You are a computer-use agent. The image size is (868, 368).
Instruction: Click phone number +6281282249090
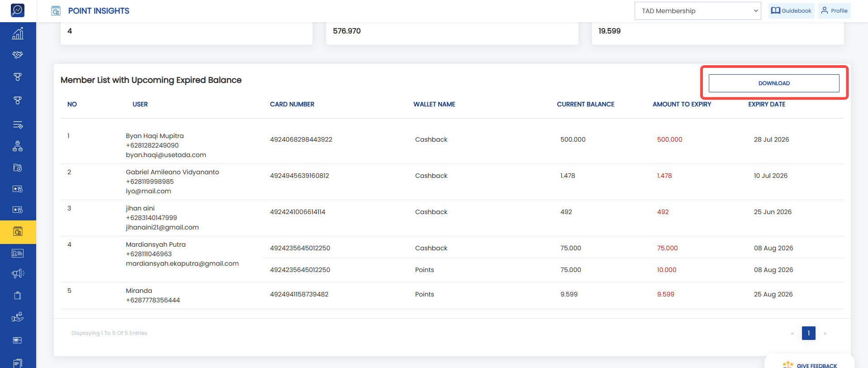pos(152,145)
